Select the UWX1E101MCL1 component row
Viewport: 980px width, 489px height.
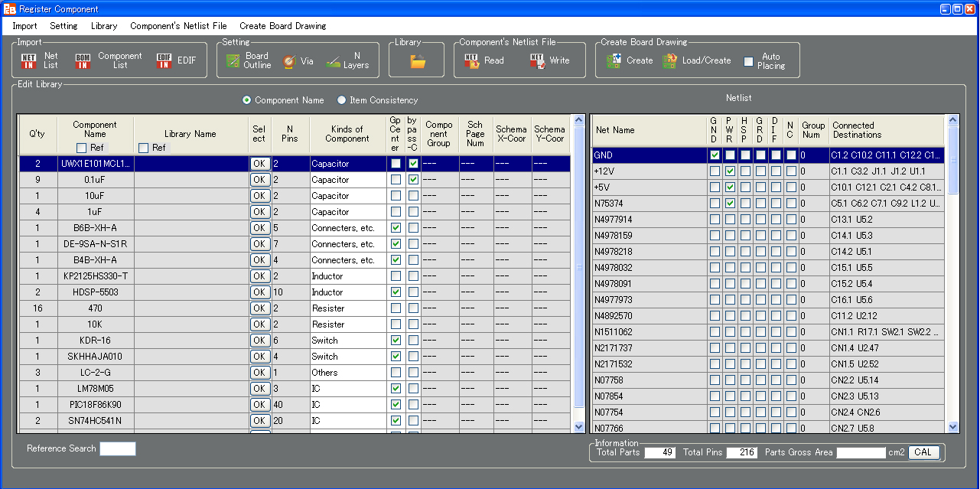coord(295,164)
